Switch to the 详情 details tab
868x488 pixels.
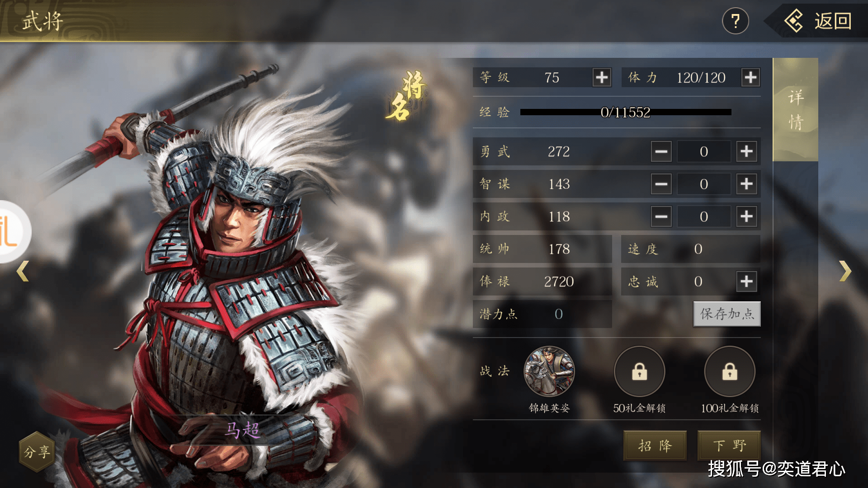[796, 110]
